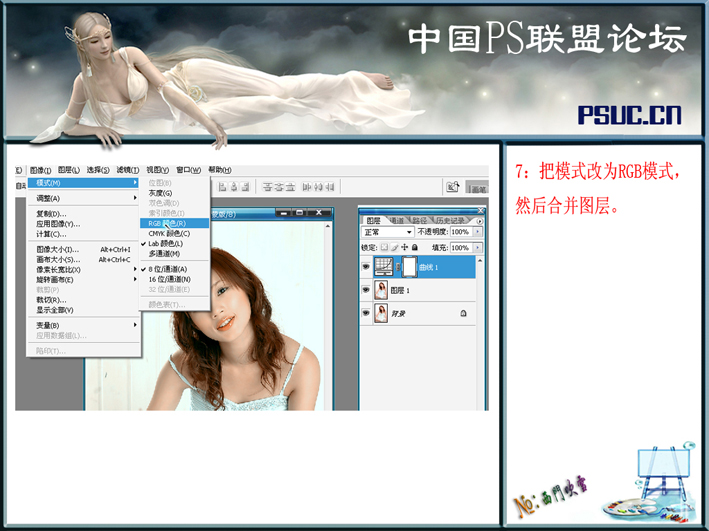Screen dimensions: 709x531
Task: Switch to the 路径 paths tab
Action: pos(420,221)
